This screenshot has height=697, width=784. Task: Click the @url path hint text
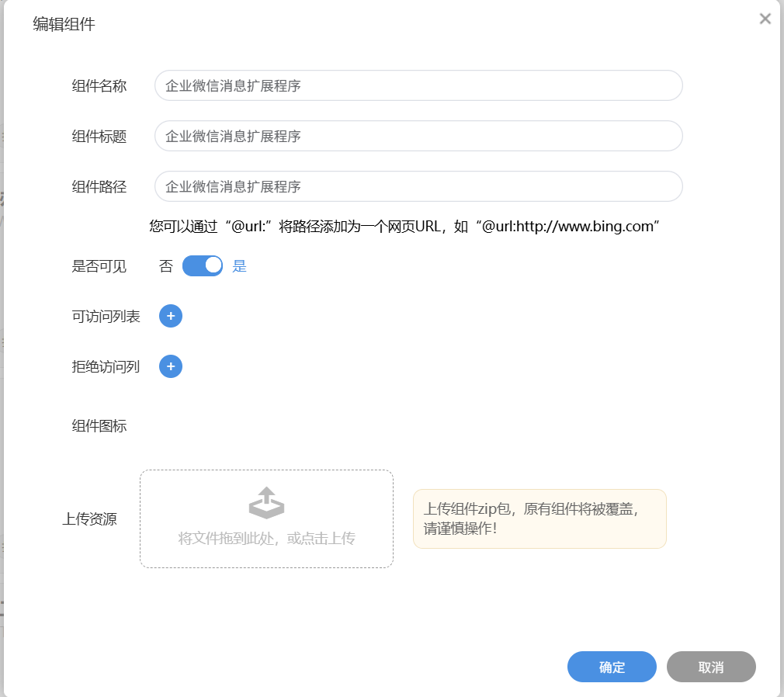pos(404,227)
